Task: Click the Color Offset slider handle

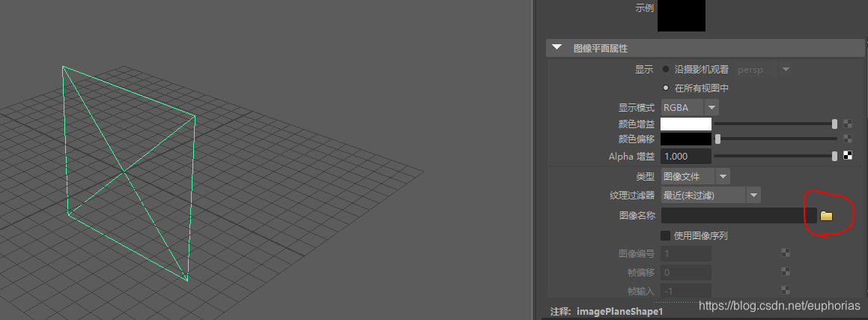Action: [718, 139]
